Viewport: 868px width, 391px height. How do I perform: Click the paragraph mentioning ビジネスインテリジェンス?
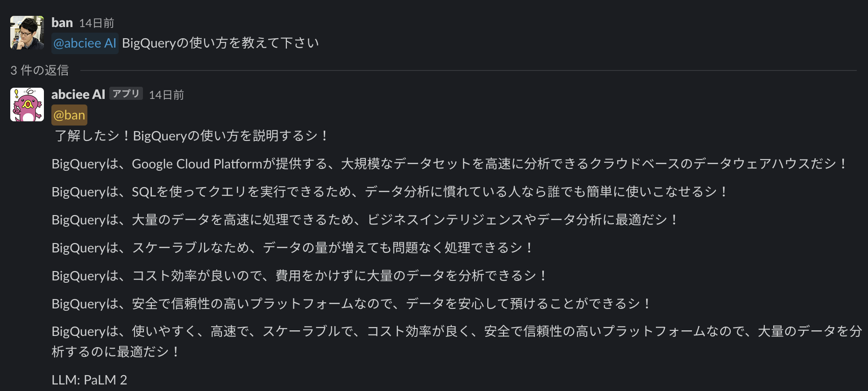pyautogui.click(x=364, y=220)
